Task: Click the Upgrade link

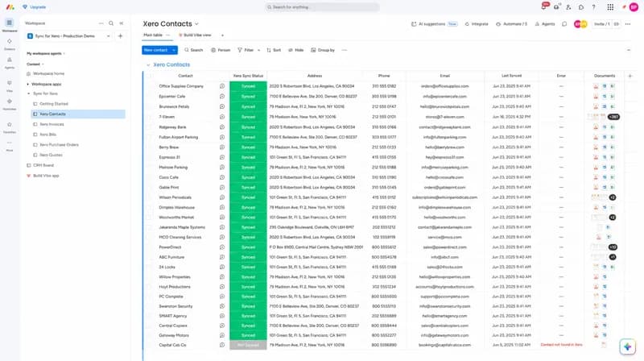Action: pos(35,7)
